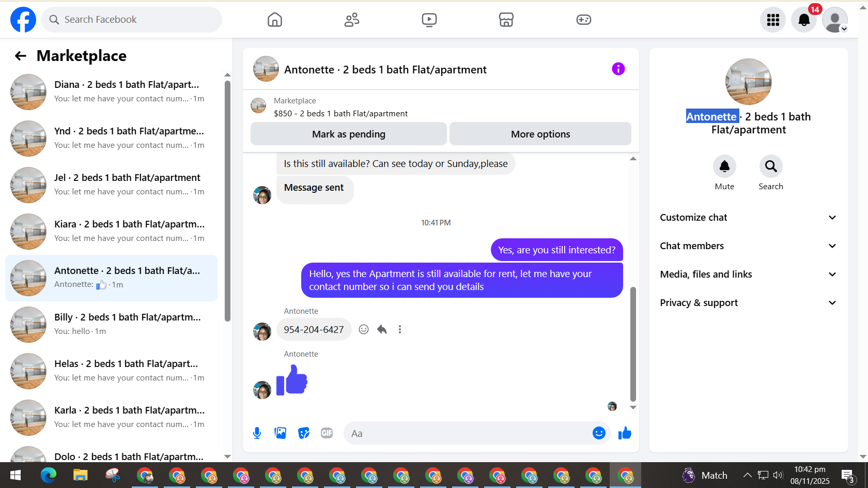
Task: Search in the conversation via magnifier icon
Action: (x=771, y=166)
